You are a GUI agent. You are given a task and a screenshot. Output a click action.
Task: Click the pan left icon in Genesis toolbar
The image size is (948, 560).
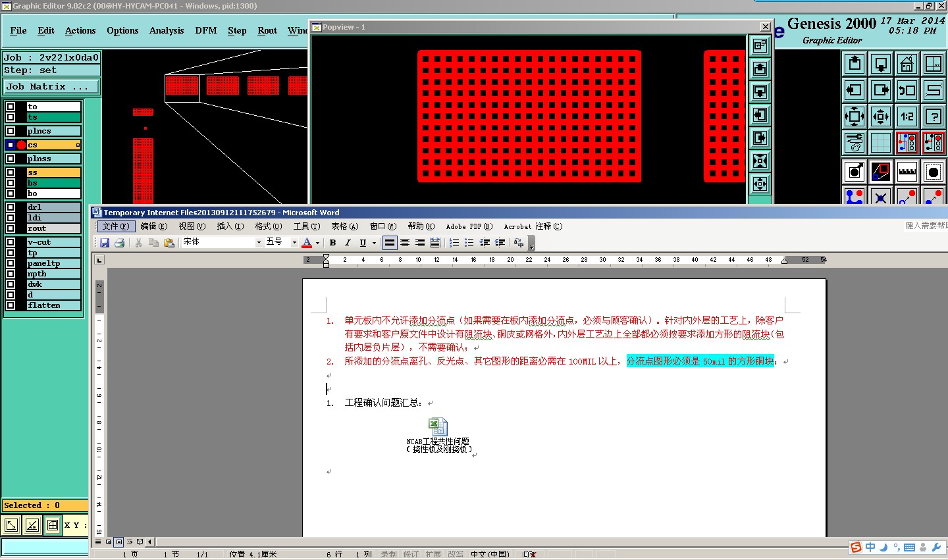click(x=855, y=90)
